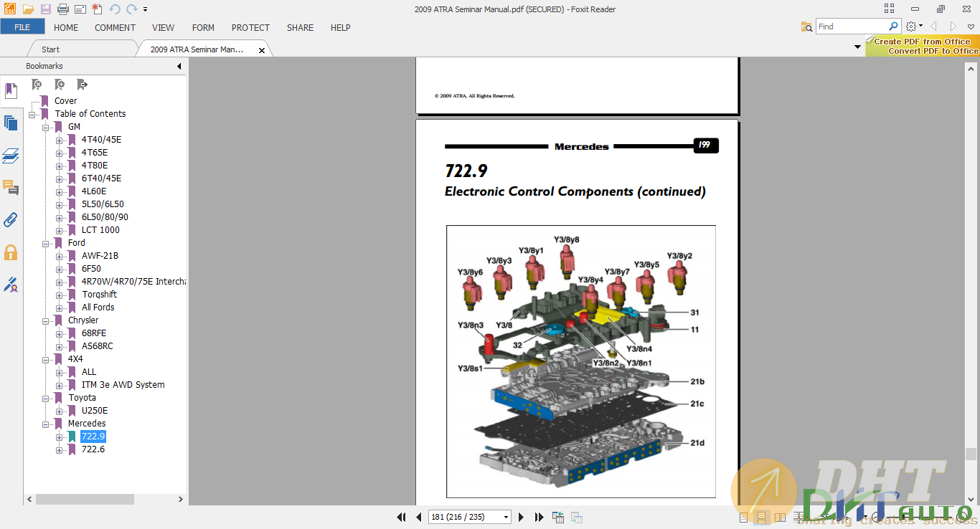This screenshot has width=980, height=529.
Task: Print the current PDF document
Action: click(63, 9)
